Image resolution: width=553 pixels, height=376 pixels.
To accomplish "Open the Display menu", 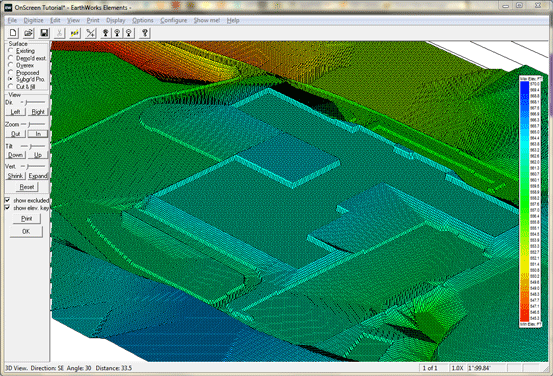I will click(116, 20).
